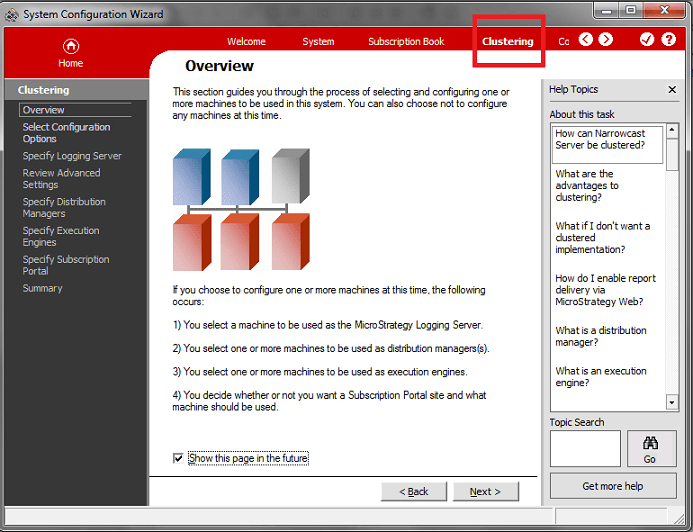Screen dimensions: 693x532
Task: Open the Welcome tab
Action: pos(246,42)
